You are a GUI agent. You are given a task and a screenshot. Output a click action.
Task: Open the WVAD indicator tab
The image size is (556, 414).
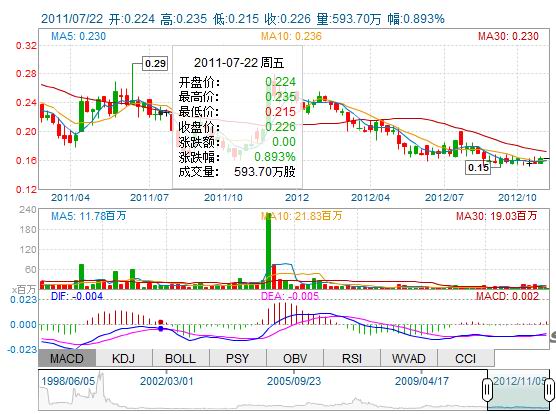tap(409, 358)
